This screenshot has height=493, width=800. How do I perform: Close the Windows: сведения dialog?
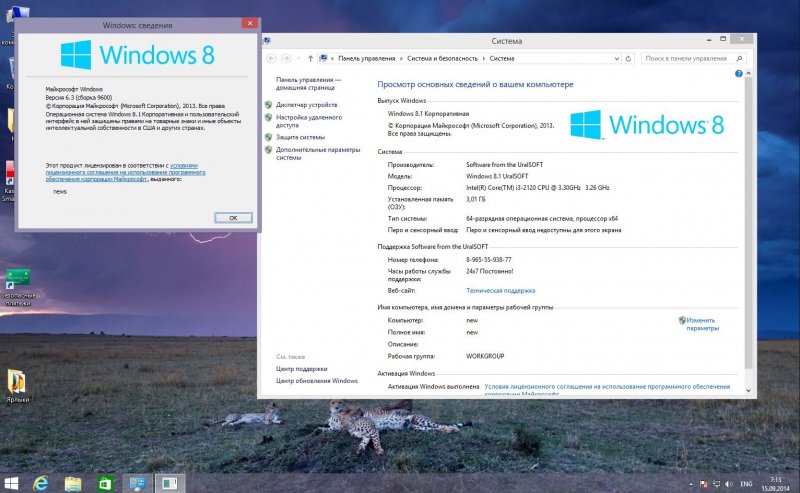(249, 23)
